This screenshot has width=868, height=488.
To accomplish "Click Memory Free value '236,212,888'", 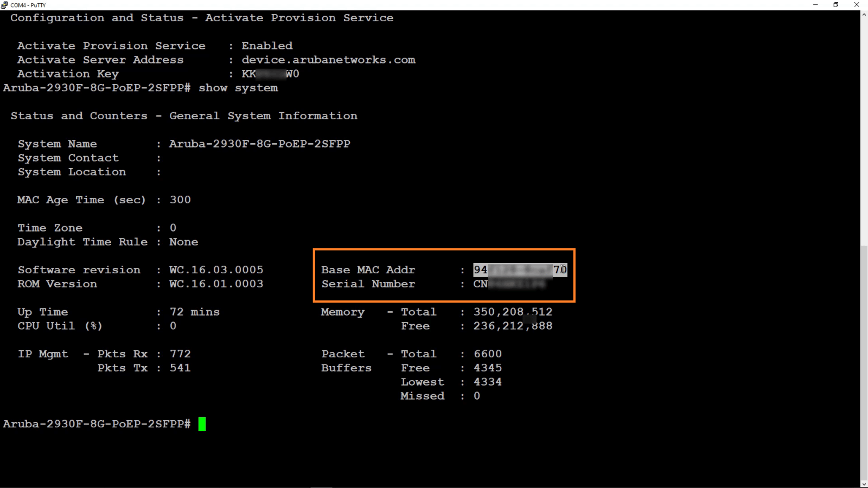I will click(x=513, y=326).
